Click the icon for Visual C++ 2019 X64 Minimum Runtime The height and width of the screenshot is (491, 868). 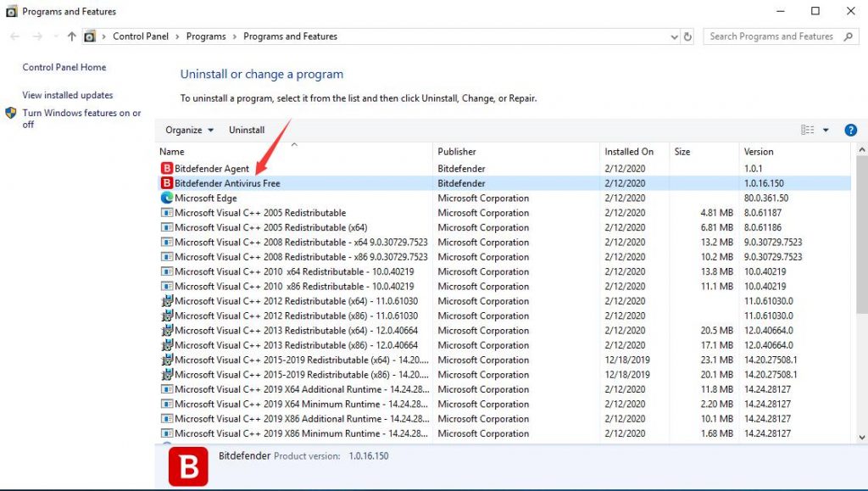pos(167,405)
